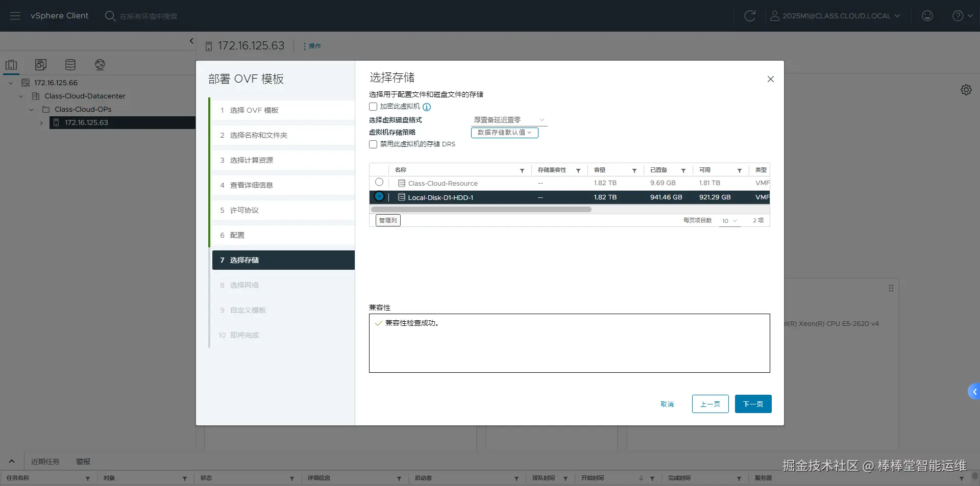This screenshot has width=980, height=486.
Task: Go to step 4 查看详细信息
Action: click(283, 185)
